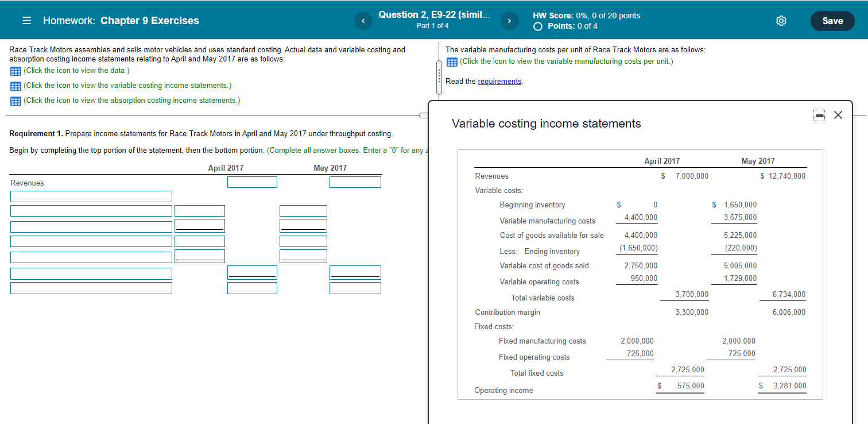Go back using the left arrow
Viewport: 868px width, 424px height.
363,20
